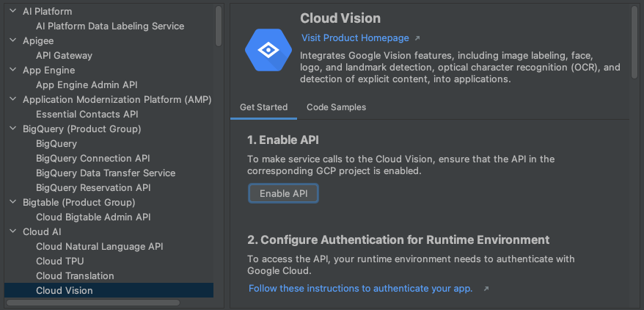The height and width of the screenshot is (310, 644).
Task: Collapse the BigQuery (Product Group) node
Action: [13, 129]
